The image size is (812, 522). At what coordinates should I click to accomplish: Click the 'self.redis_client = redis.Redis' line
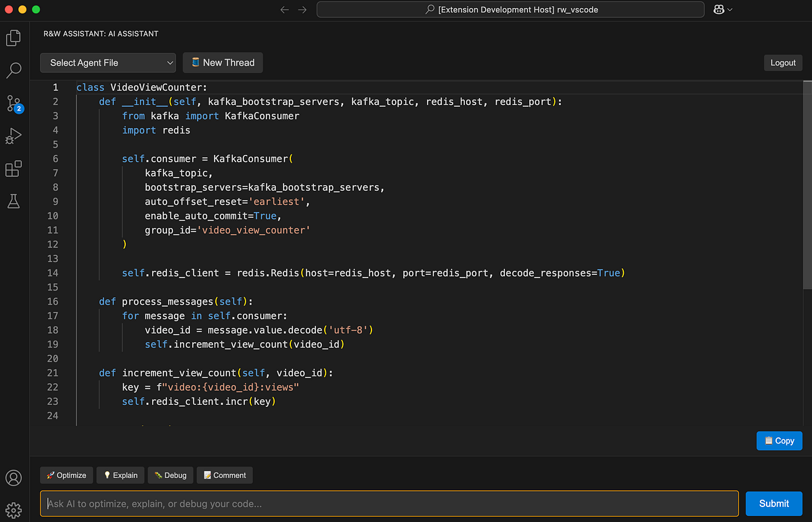coord(373,273)
